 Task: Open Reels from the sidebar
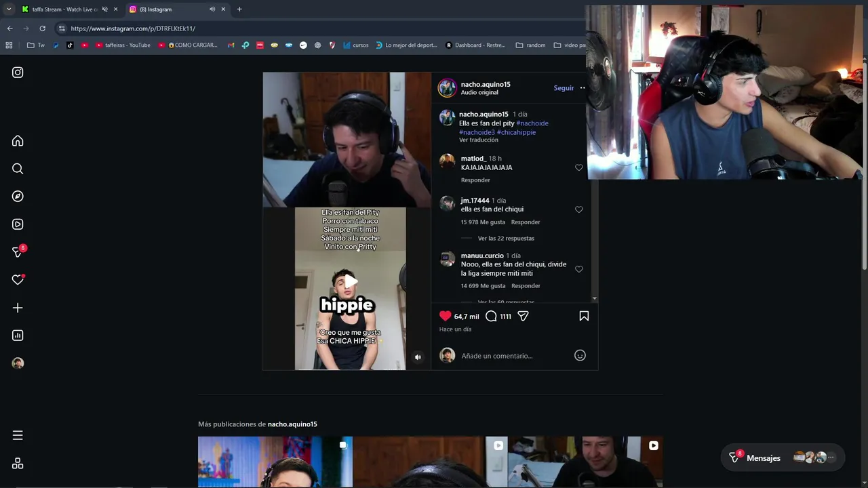click(x=18, y=224)
